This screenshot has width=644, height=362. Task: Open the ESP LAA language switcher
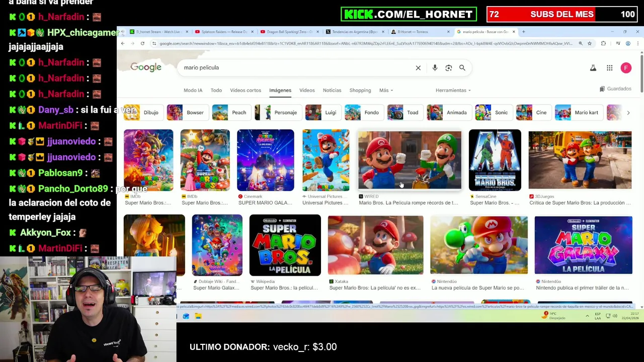[x=598, y=316]
